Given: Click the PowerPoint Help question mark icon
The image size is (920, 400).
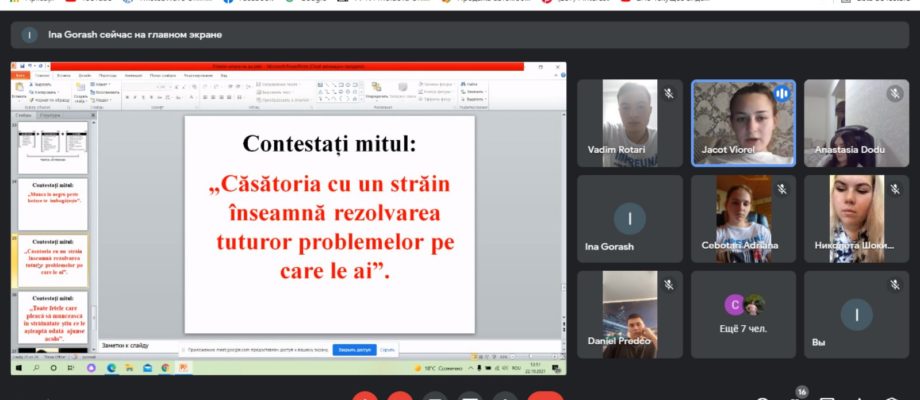Looking at the screenshot, I should [563, 75].
